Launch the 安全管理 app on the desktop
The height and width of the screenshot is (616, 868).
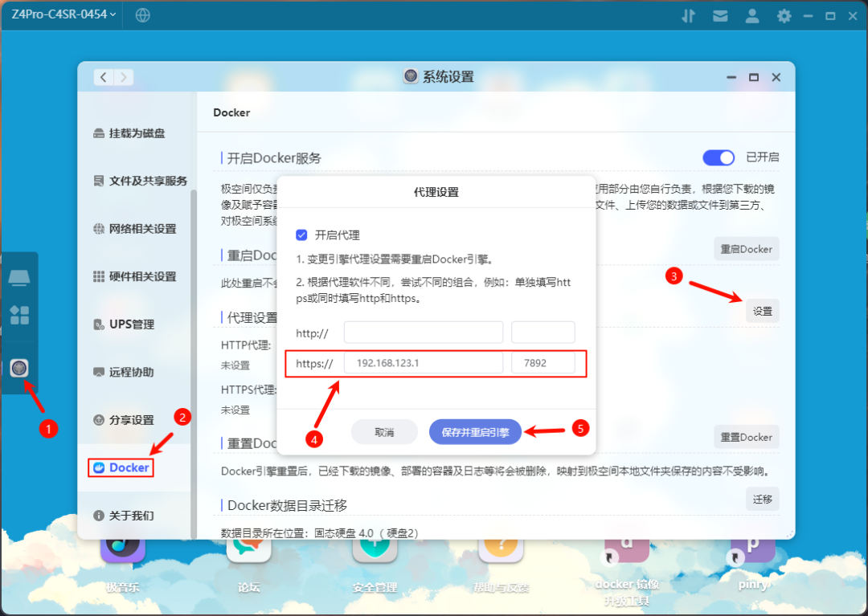[x=375, y=554]
